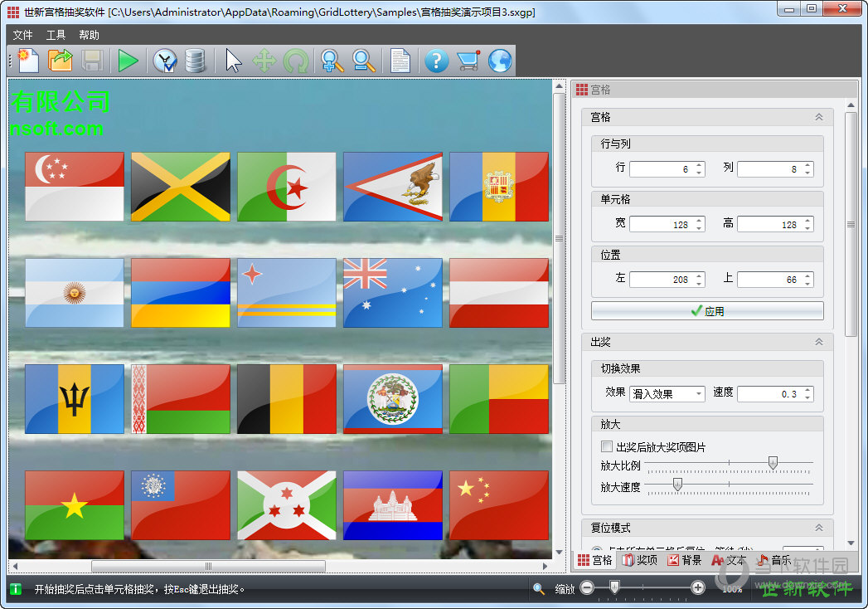Open a project with the folder icon
Image resolution: width=868 pixels, height=609 pixels.
tap(60, 61)
